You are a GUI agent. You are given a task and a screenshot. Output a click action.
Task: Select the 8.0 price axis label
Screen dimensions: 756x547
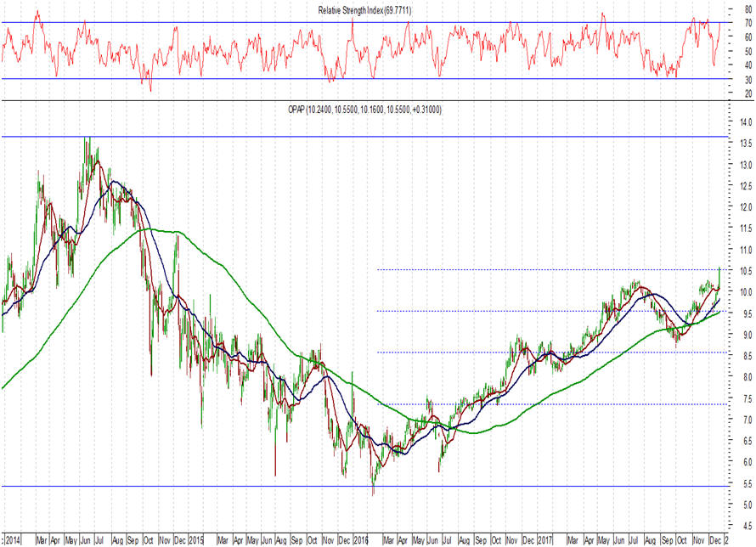(x=747, y=377)
